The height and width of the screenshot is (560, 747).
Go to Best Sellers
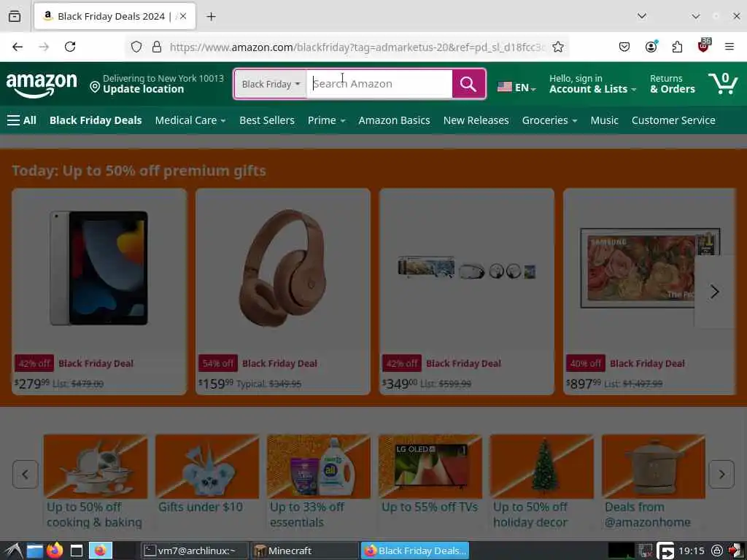267,120
